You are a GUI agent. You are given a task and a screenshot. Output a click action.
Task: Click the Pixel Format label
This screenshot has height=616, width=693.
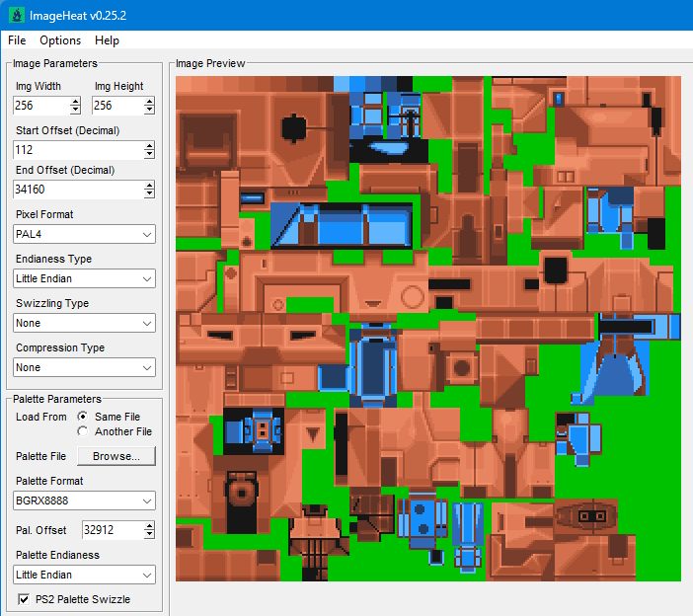pyautogui.click(x=44, y=215)
